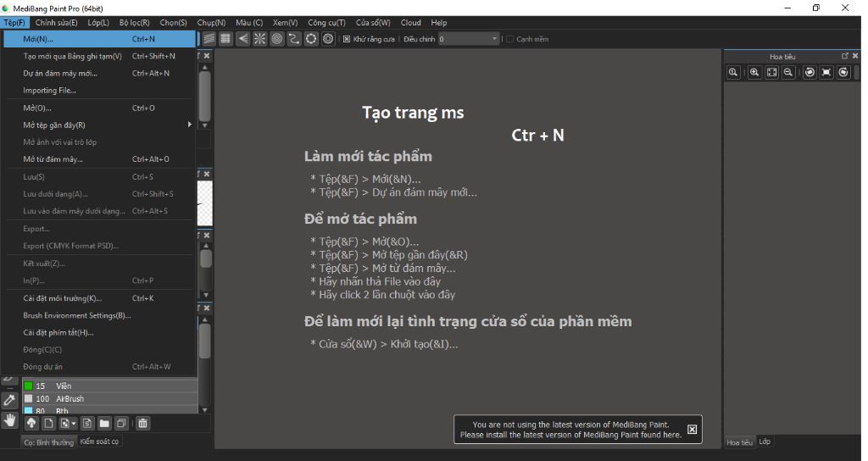
Task: Click zoom in icon in Hoa tiêu
Action: [x=754, y=73]
